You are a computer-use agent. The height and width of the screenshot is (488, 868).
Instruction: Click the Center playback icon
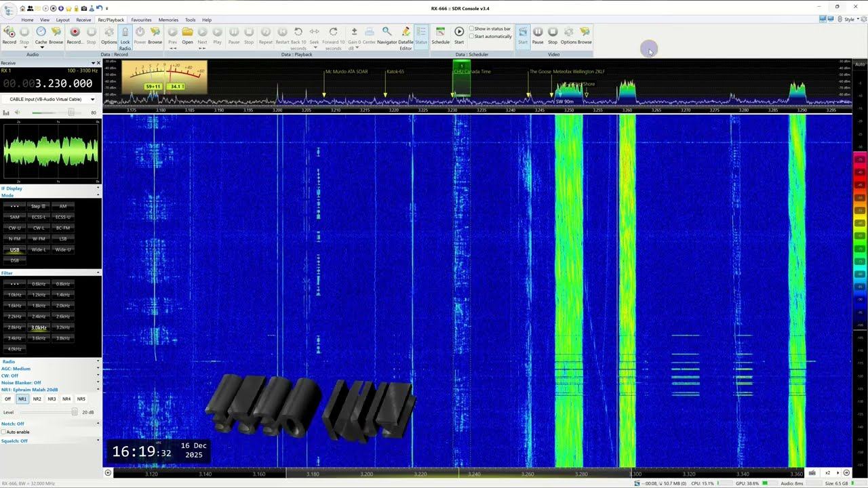point(369,32)
